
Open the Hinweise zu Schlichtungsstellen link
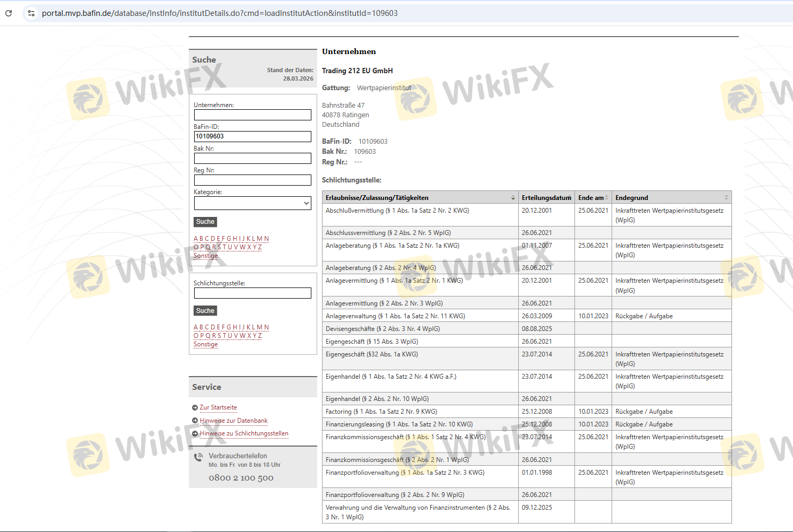[x=244, y=433]
